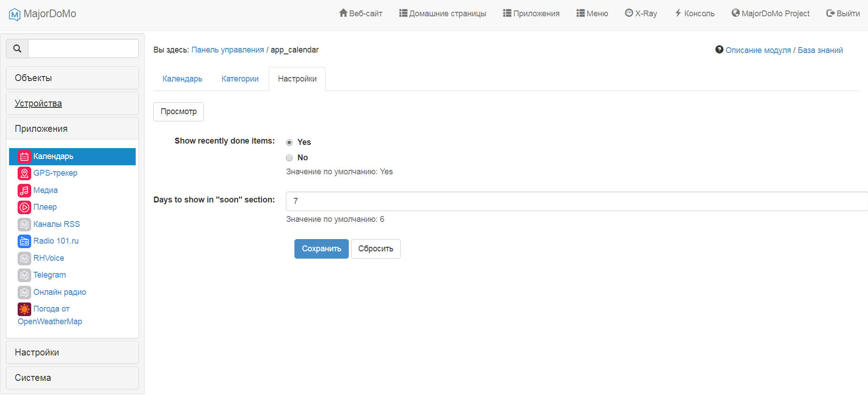Open Radio 101.ru in the applications list

coord(56,241)
